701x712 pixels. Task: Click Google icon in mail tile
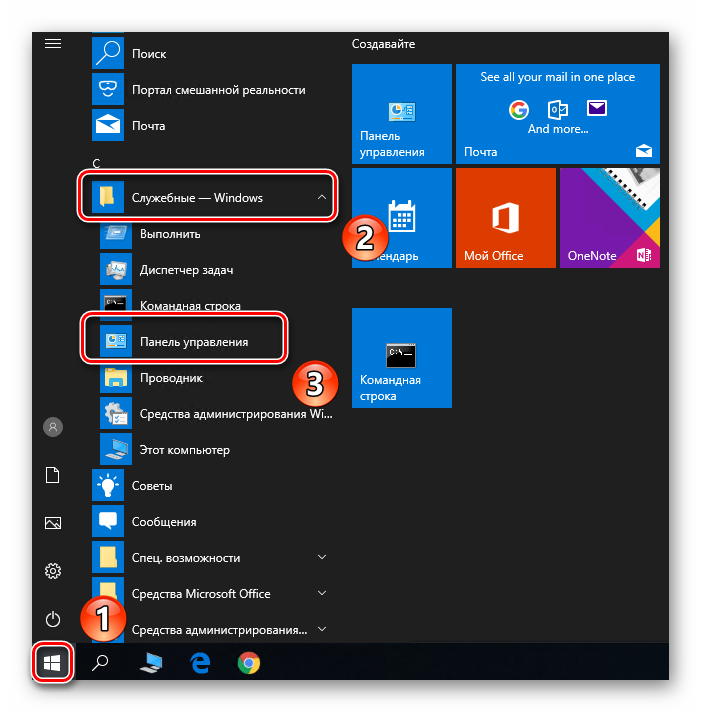pos(519,109)
